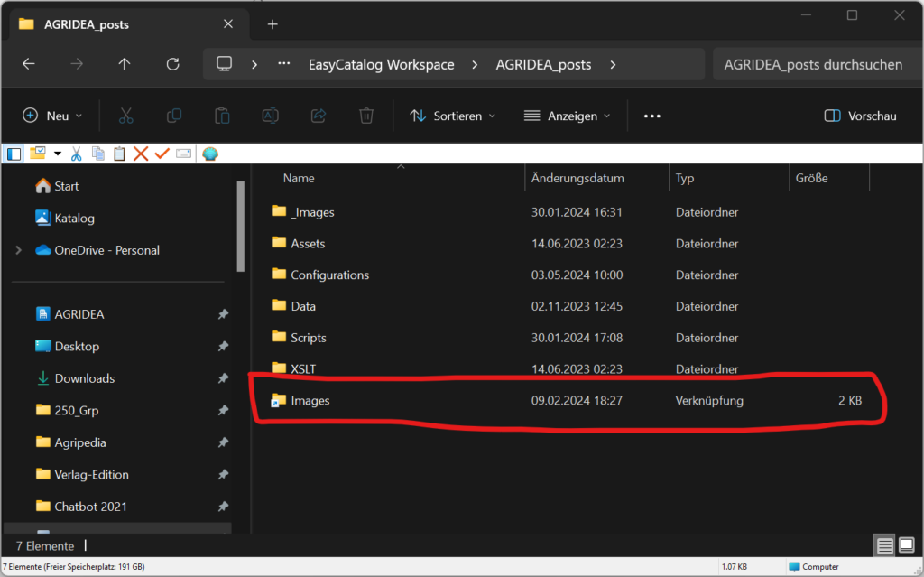Click the chevron after AGRIDEA_posts in the breadcrumb
Image resolution: width=924 pixels, height=577 pixels.
point(613,64)
